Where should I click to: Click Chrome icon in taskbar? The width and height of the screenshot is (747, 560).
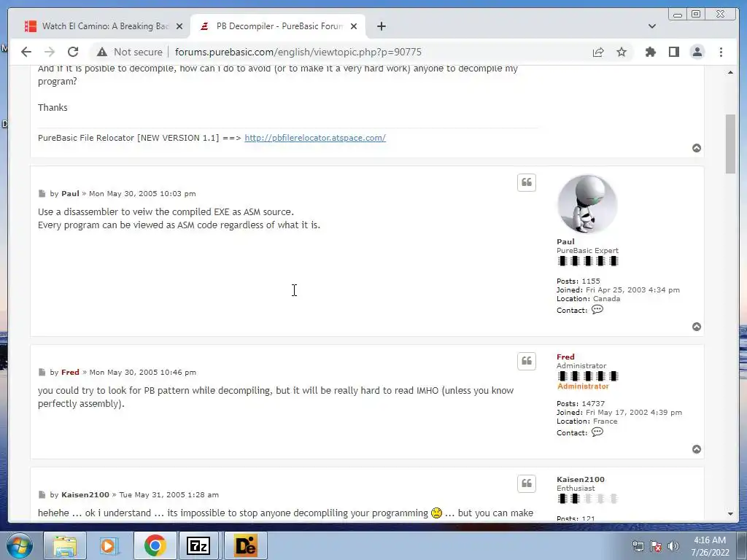point(155,545)
